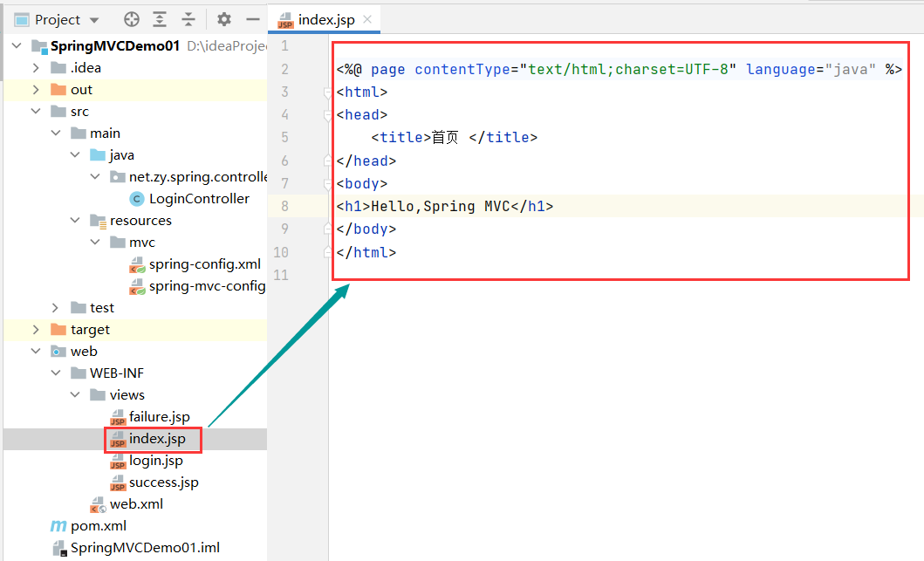Click the XML icon beside web.xml
Viewport: 924px width, 561px height.
(98, 505)
